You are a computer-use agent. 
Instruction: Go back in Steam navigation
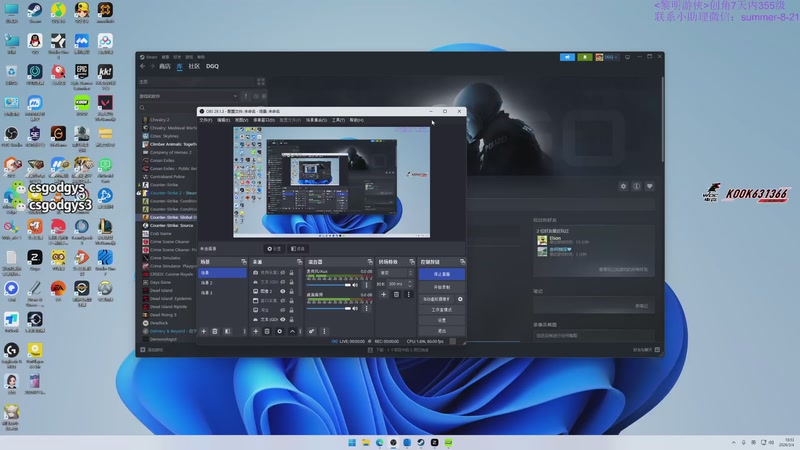[143, 66]
